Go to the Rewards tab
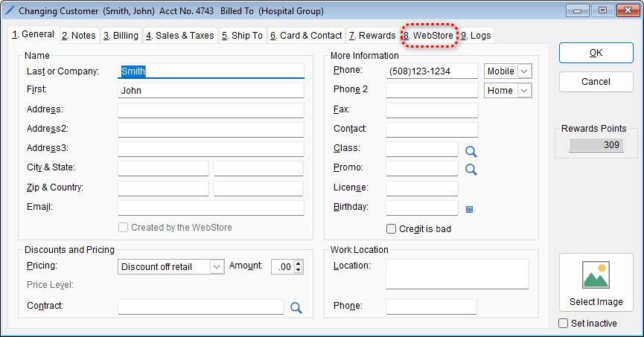The image size is (644, 337). (x=372, y=36)
